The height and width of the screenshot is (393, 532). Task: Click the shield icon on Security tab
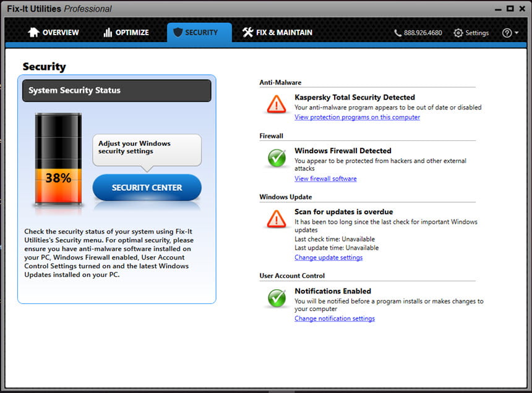(178, 32)
